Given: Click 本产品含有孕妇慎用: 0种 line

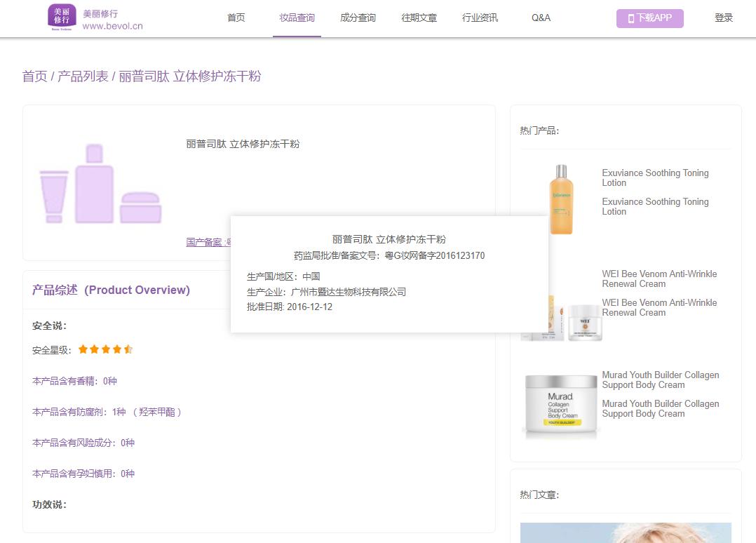Looking at the screenshot, I should tap(83, 474).
